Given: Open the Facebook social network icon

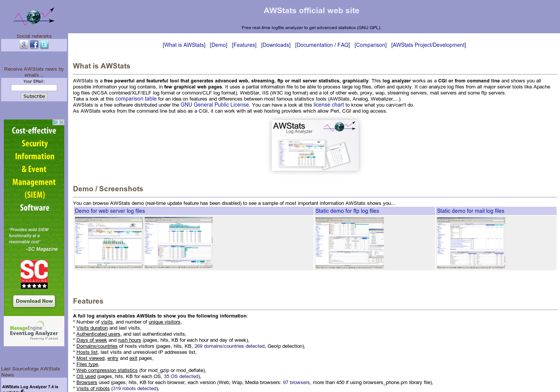Looking at the screenshot, I should [x=34, y=45].
